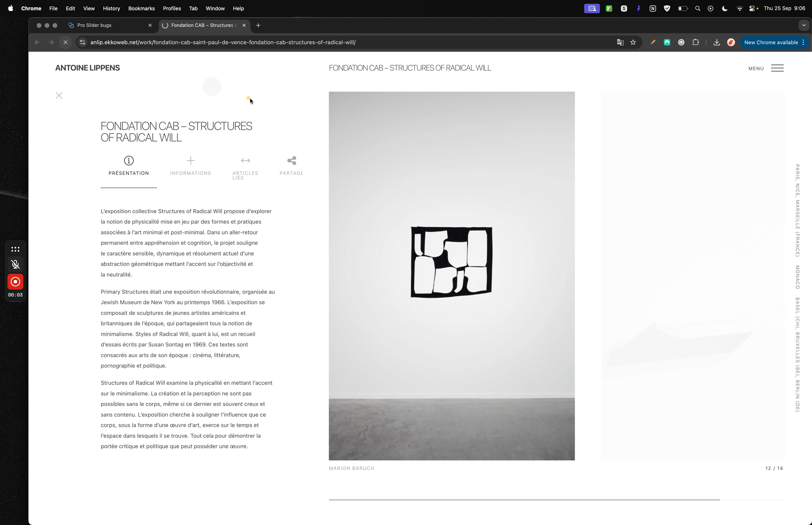The image size is (812, 525).
Task: Open the History menu
Action: 111,8
